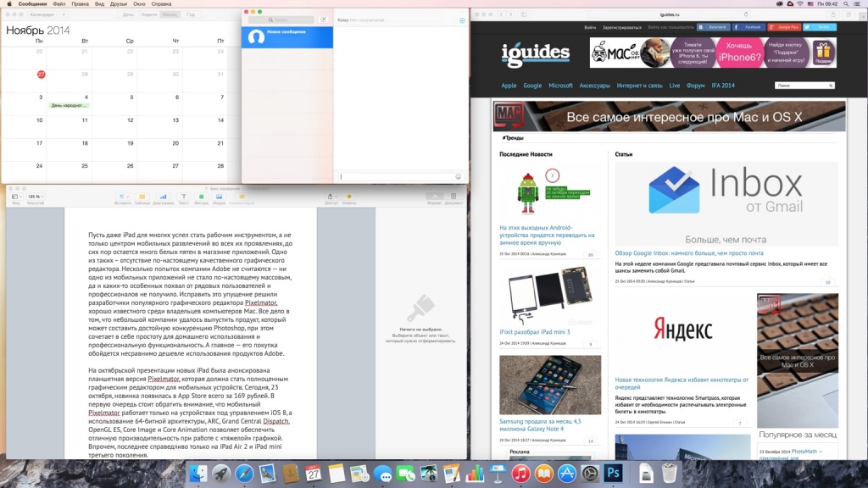Open article 'iFixit разобрал iPad mini 3'
Viewport: 868px width, 488px height.
click(534, 332)
